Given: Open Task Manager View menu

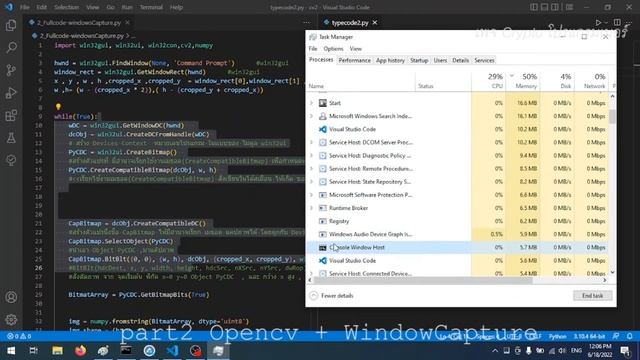Looking at the screenshot, I should pyautogui.click(x=356, y=49).
